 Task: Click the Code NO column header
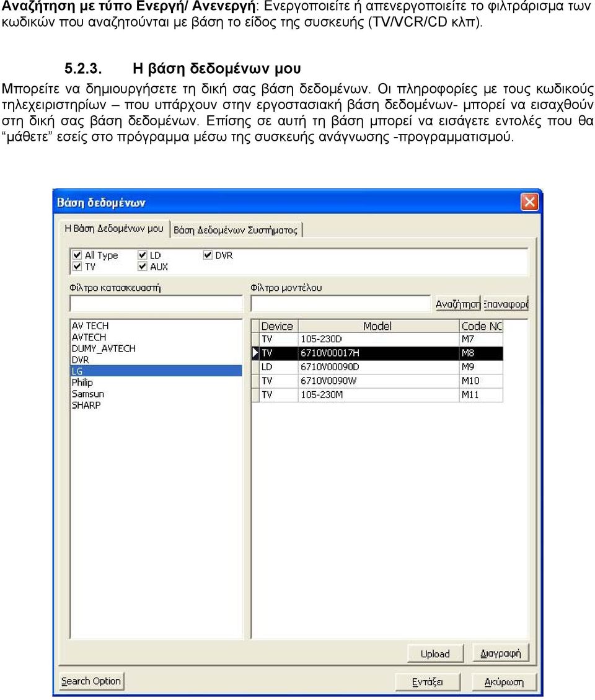[x=481, y=326]
